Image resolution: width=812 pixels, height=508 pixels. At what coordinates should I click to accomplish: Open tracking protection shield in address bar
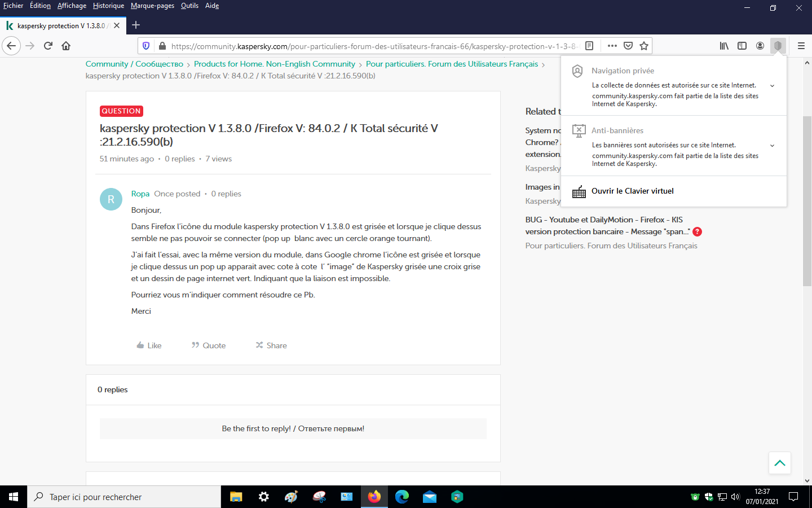146,46
